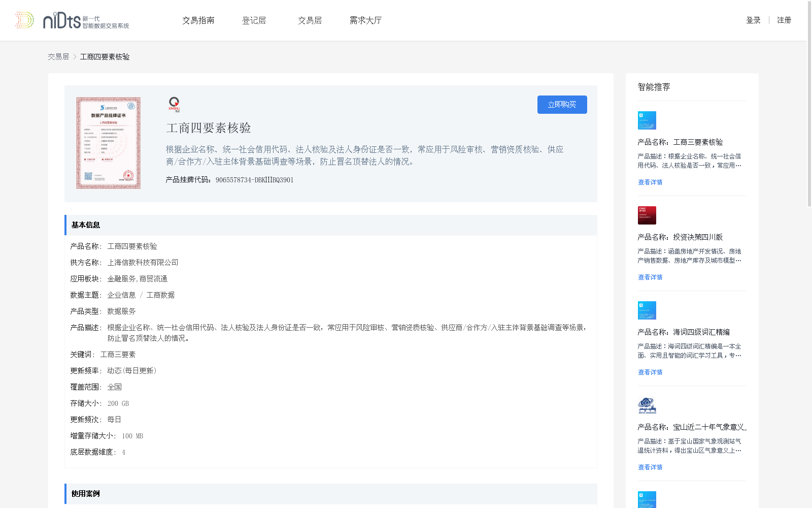
Task: Click the data theme 企业信息
Action: pyautogui.click(x=121, y=295)
